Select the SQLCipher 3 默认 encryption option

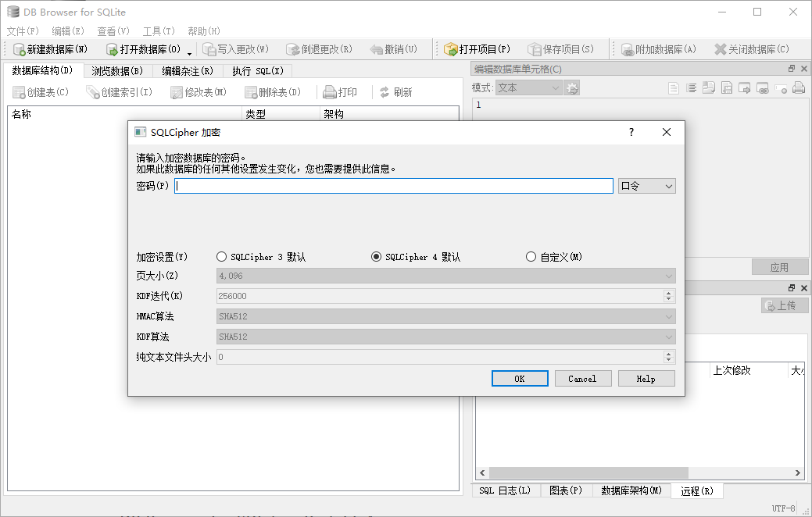tap(221, 256)
